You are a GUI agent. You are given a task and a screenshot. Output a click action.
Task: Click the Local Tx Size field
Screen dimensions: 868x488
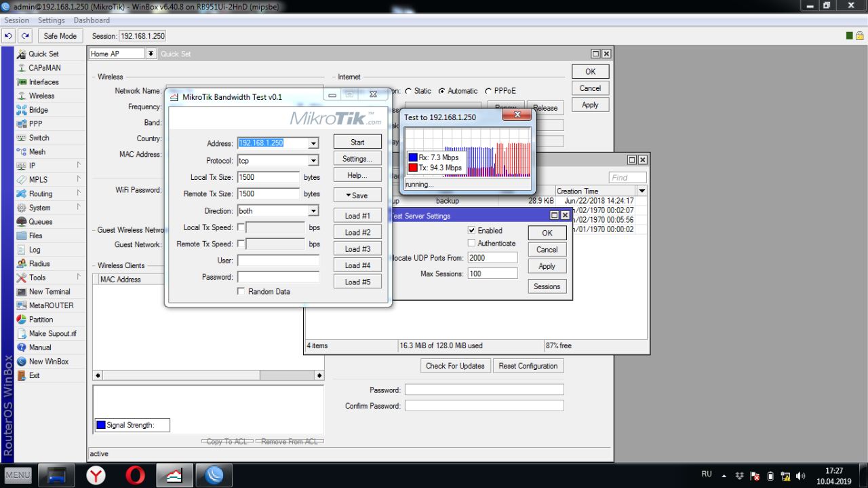coord(269,177)
